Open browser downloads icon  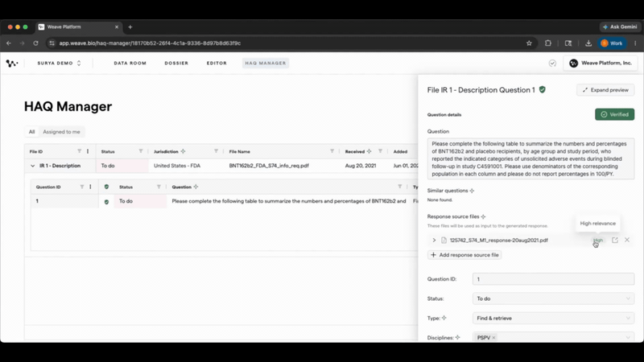click(x=588, y=43)
